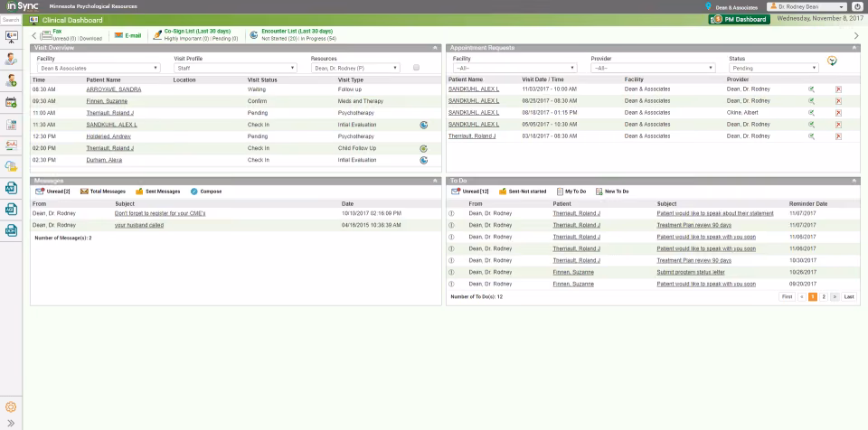Open the Encounter List icon
Viewport: 868px width, 430px height.
(x=253, y=35)
